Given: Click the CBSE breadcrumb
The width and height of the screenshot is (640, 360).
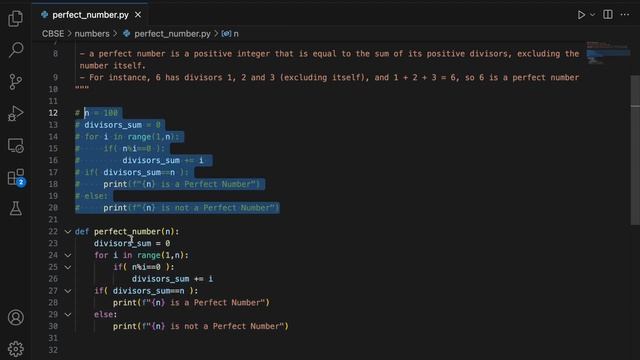Looking at the screenshot, I should click(x=53, y=34).
